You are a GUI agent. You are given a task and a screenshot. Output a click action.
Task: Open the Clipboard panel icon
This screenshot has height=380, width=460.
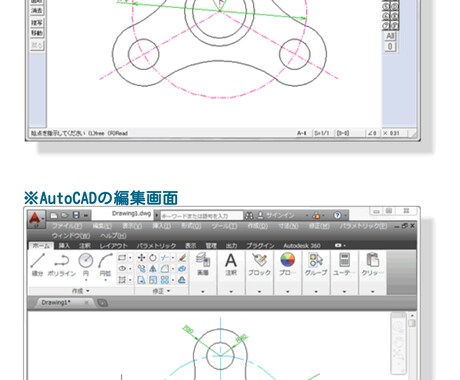click(x=373, y=260)
